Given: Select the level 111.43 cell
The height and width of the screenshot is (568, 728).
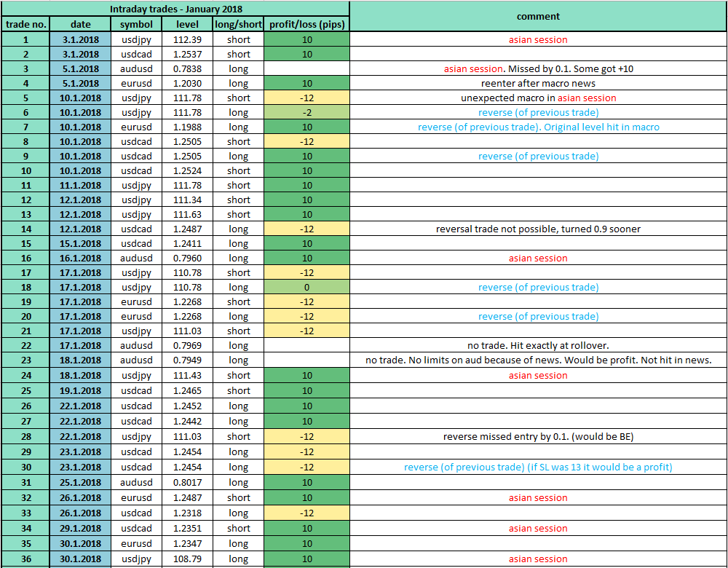Looking at the screenshot, I should pyautogui.click(x=187, y=375).
